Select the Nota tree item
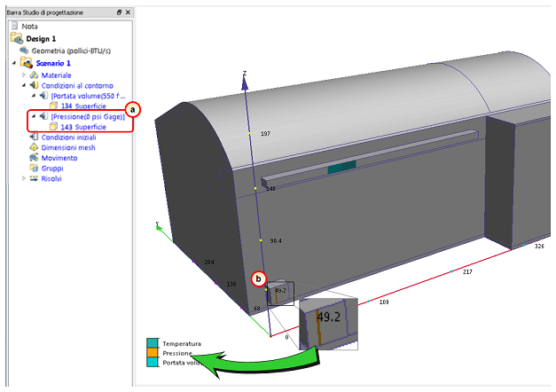The image size is (556, 392). (x=29, y=27)
